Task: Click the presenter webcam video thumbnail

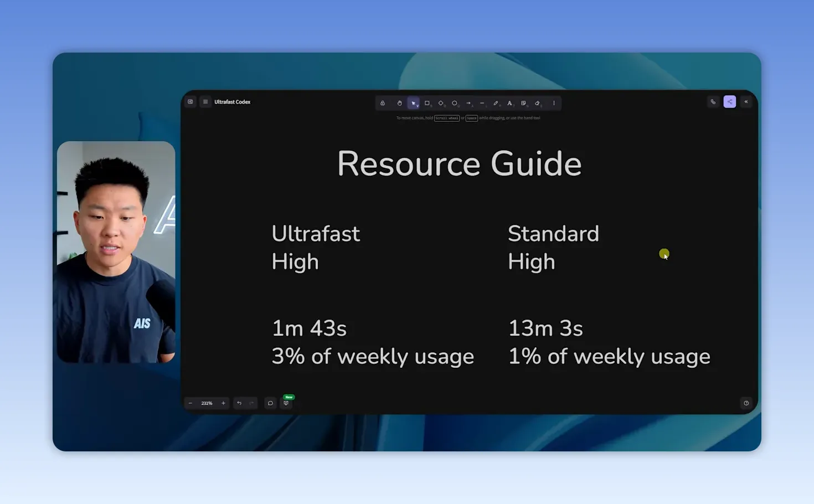Action: point(116,252)
